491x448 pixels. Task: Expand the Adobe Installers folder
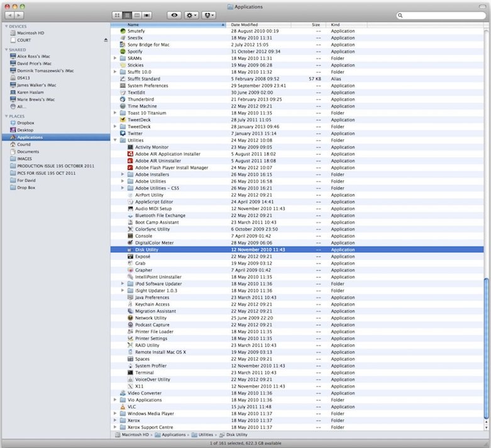pyautogui.click(x=123, y=175)
